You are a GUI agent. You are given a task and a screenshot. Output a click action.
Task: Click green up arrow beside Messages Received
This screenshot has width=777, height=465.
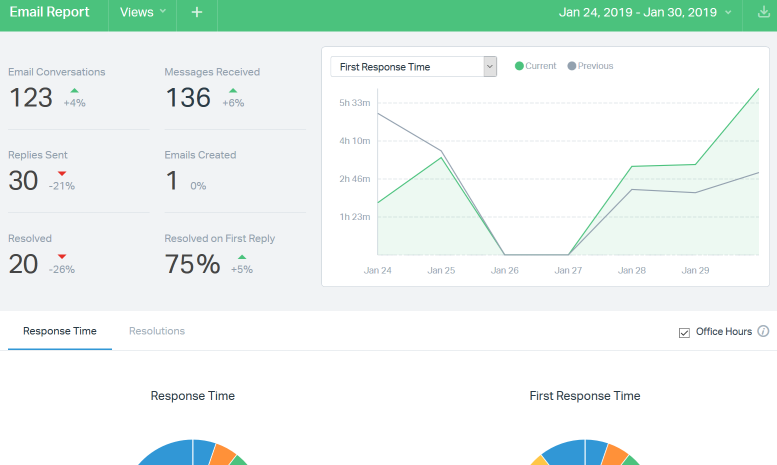(233, 91)
